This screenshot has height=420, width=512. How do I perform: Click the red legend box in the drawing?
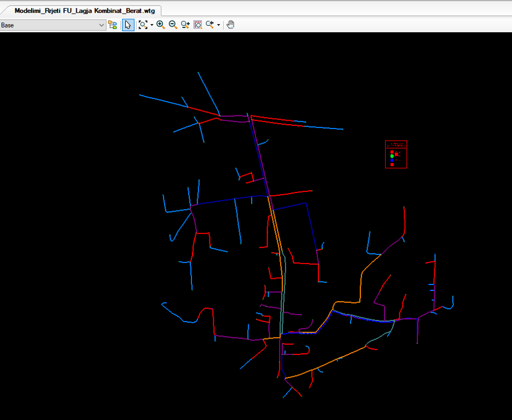pyautogui.click(x=396, y=154)
